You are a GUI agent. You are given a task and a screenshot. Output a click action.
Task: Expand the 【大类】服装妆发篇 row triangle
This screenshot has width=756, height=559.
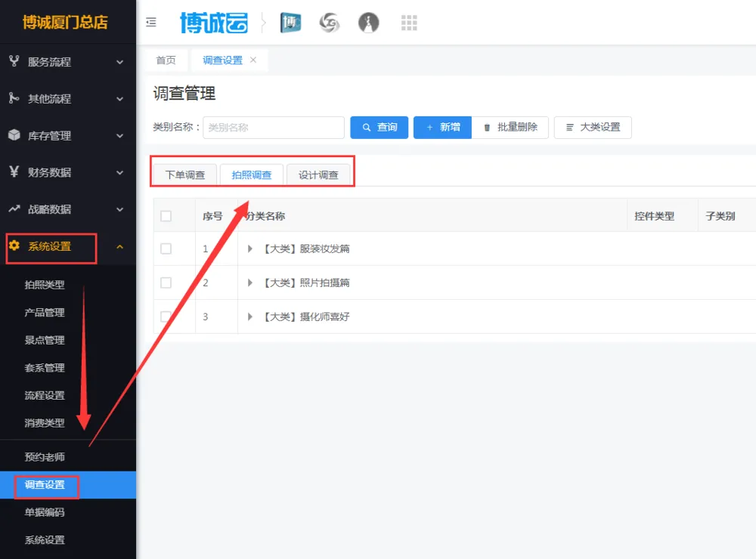click(x=250, y=249)
